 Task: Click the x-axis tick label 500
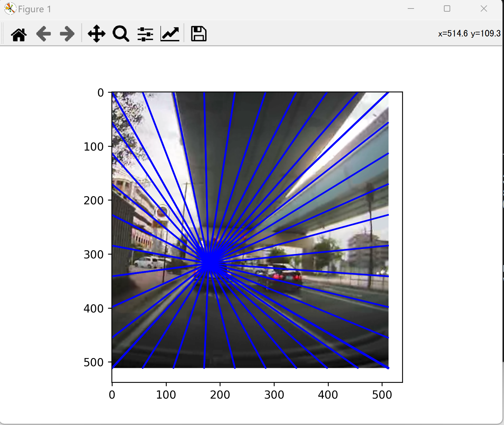tap(382, 395)
